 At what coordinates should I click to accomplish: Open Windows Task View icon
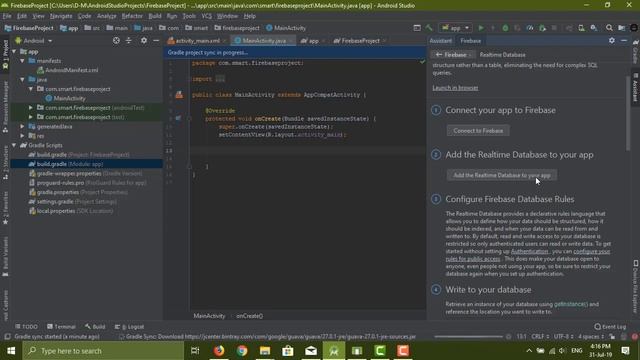pyautogui.click(x=195, y=351)
